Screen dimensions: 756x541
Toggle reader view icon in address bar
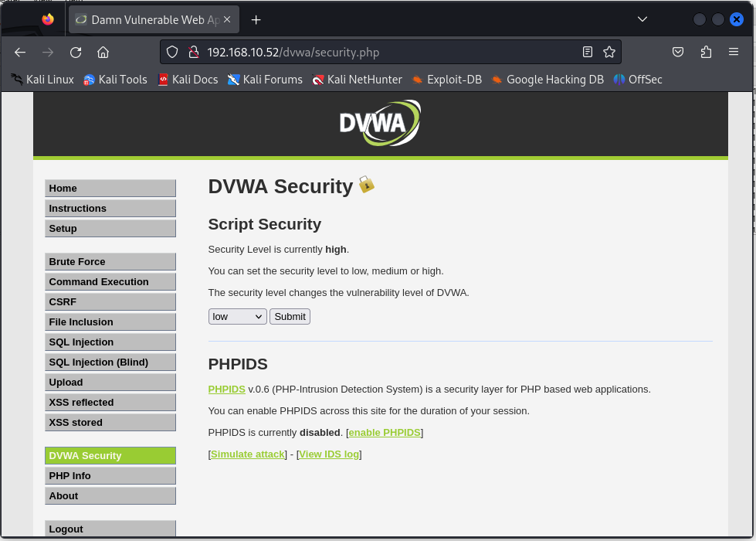point(587,52)
